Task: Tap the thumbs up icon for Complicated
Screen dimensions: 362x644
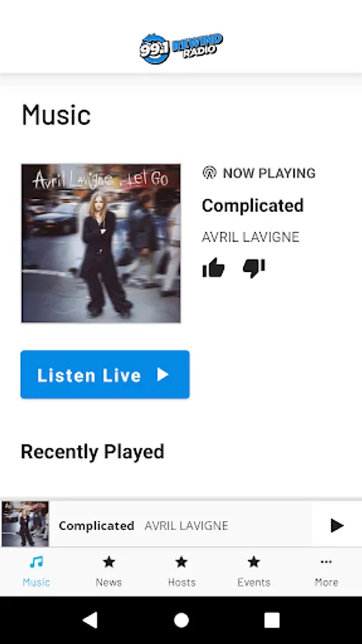Action: point(213,268)
